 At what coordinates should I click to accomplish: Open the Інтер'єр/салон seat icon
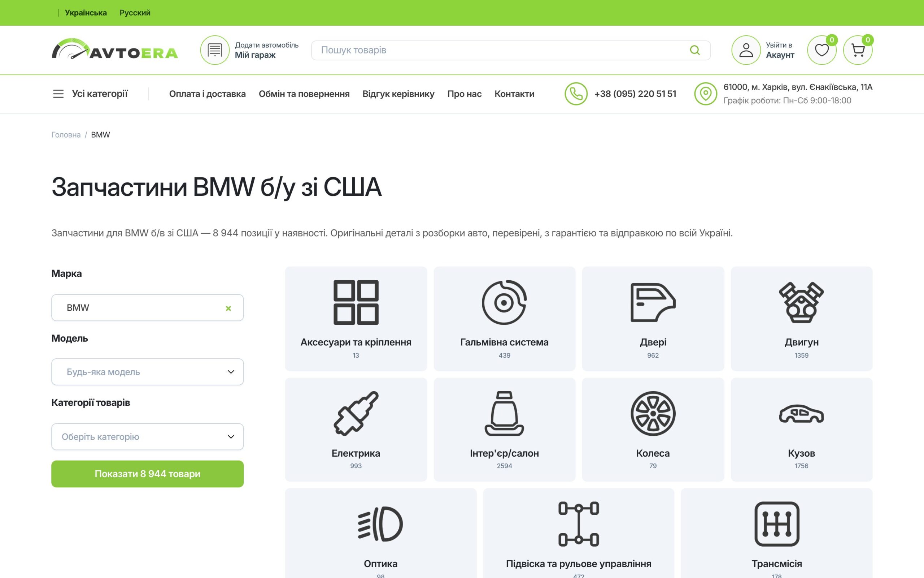504,413
